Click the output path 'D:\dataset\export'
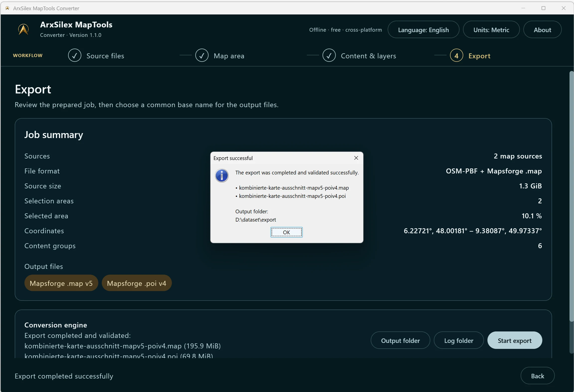 coord(256,220)
